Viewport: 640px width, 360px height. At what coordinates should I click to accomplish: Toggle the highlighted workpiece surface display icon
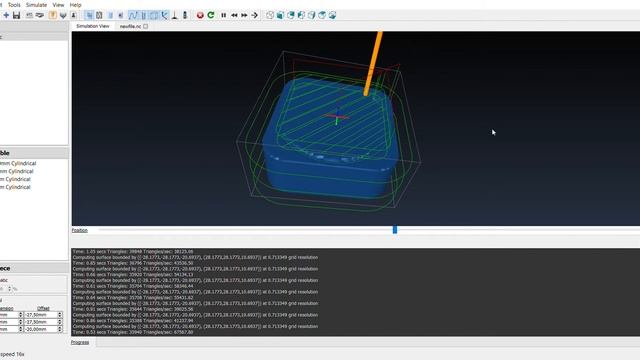(89, 15)
